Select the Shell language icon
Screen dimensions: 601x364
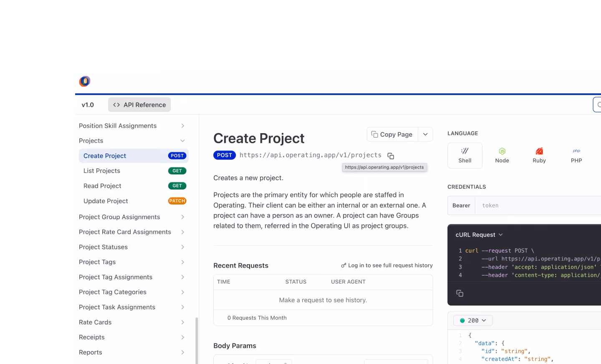click(x=465, y=155)
